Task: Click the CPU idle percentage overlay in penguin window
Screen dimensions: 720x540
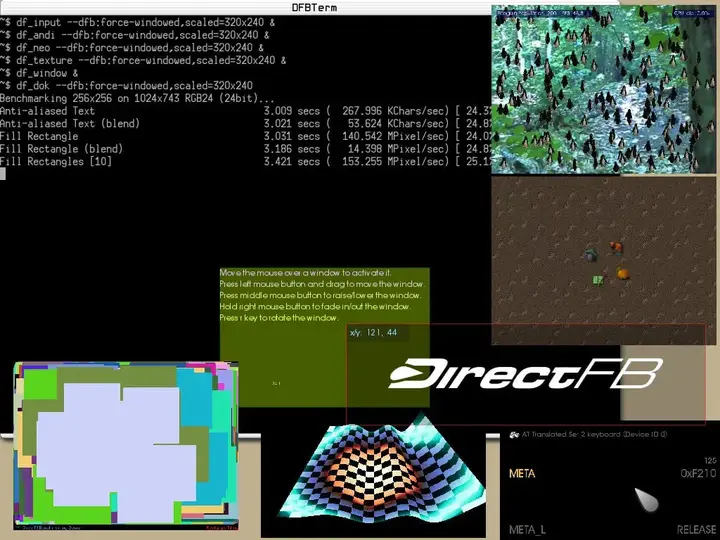Action: click(x=692, y=13)
